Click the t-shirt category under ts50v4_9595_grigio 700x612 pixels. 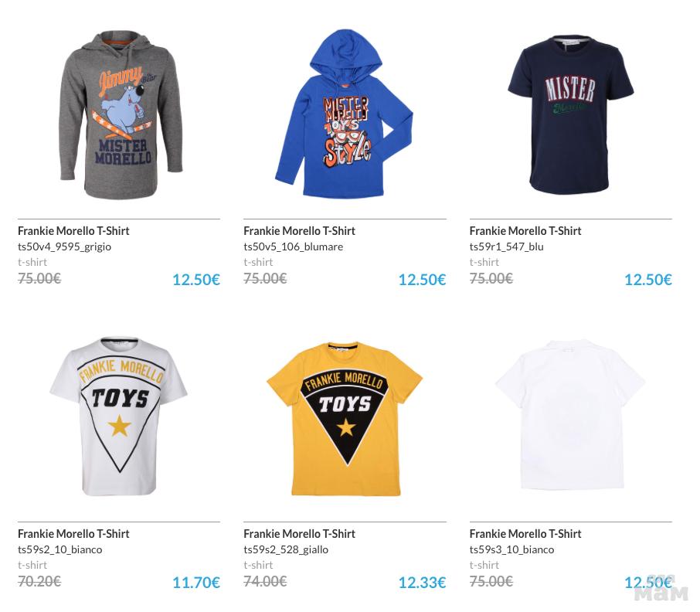click(32, 262)
